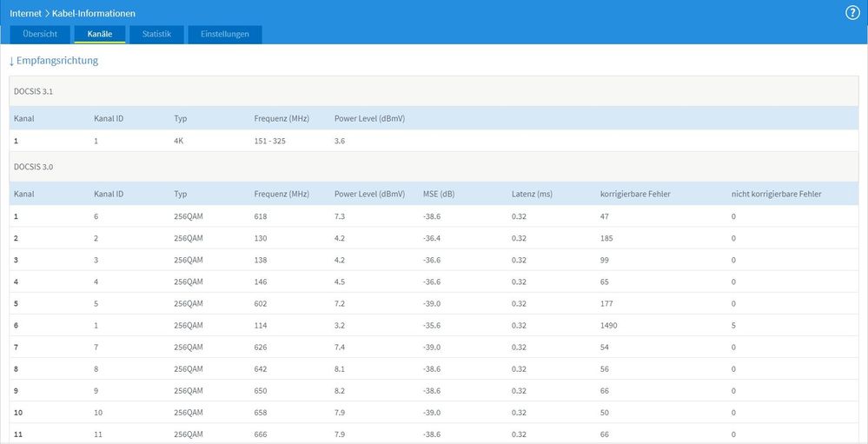The image size is (868, 444).
Task: Click power level 4.5 cell
Action: 340,282
